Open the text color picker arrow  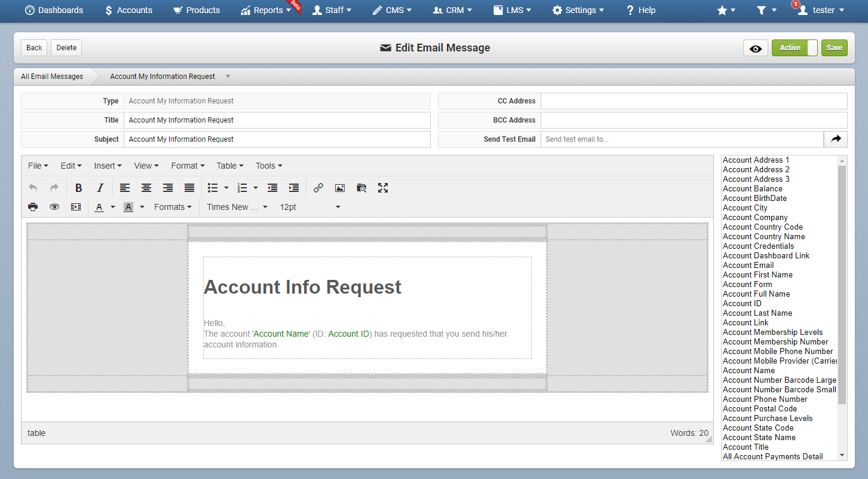pos(113,207)
